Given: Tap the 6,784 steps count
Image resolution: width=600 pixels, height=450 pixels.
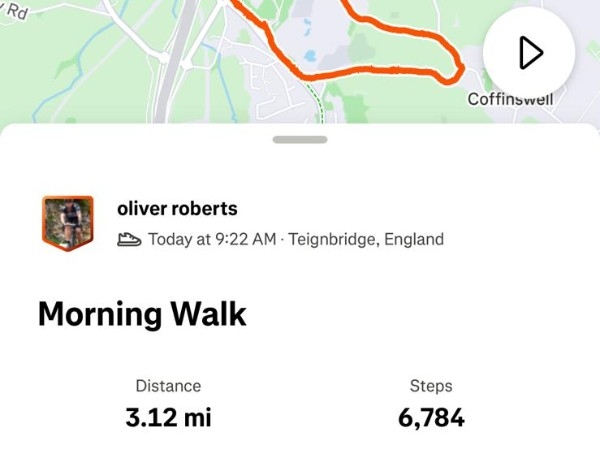Looking at the screenshot, I should click(431, 418).
